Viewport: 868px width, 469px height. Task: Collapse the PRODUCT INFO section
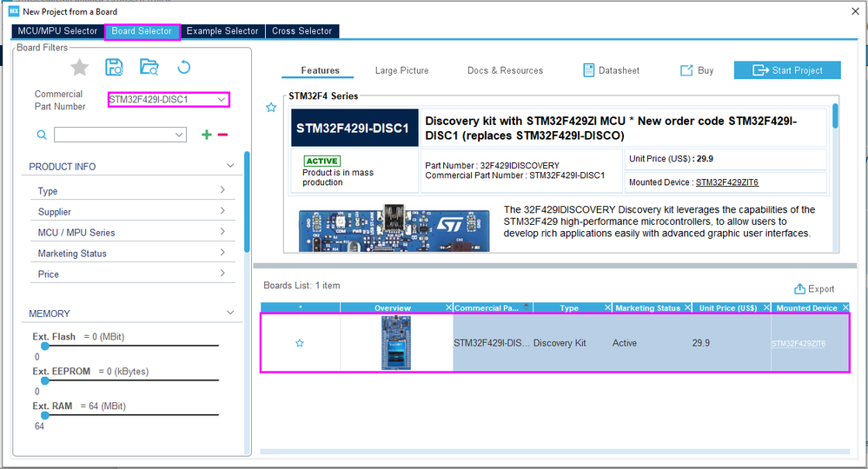click(230, 165)
